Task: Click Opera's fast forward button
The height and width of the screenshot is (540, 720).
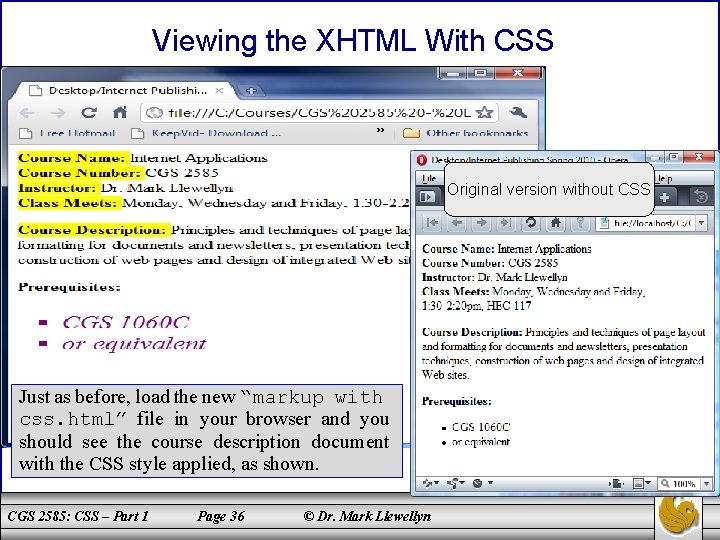Action: (x=506, y=223)
